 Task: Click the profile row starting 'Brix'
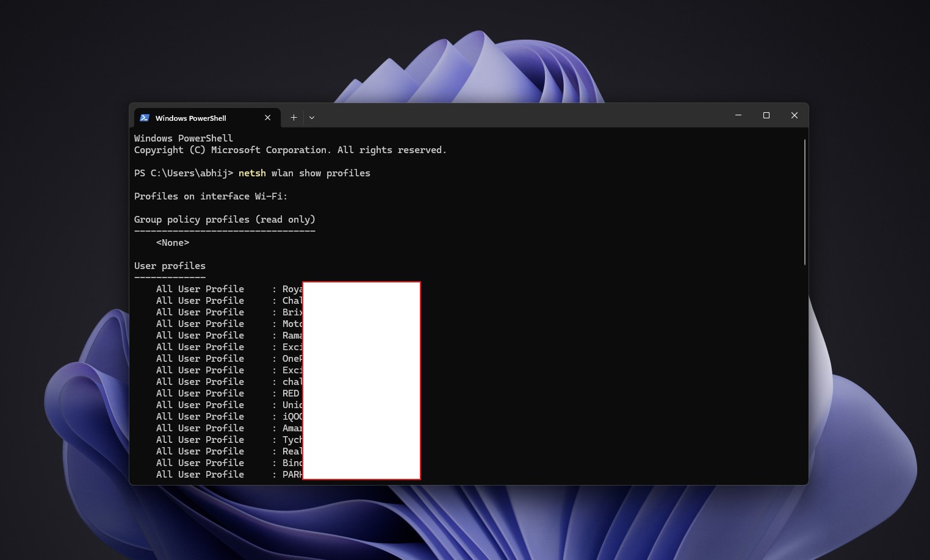(229, 312)
